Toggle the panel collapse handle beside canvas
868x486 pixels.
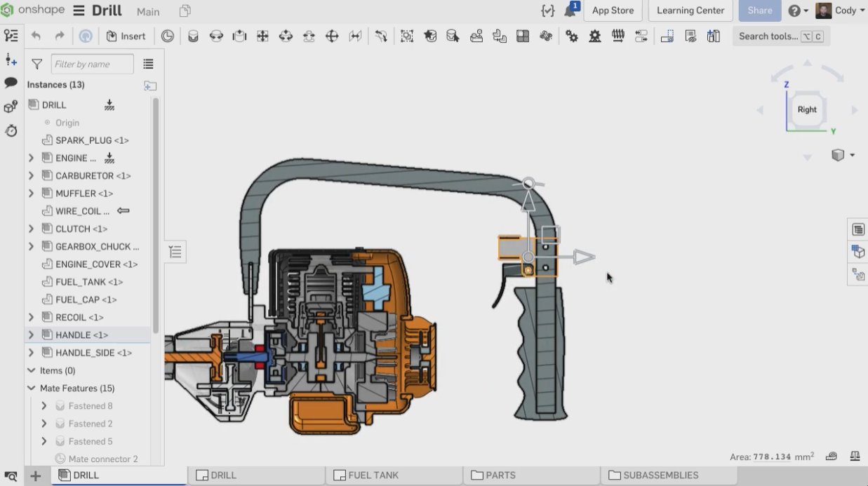(175, 252)
